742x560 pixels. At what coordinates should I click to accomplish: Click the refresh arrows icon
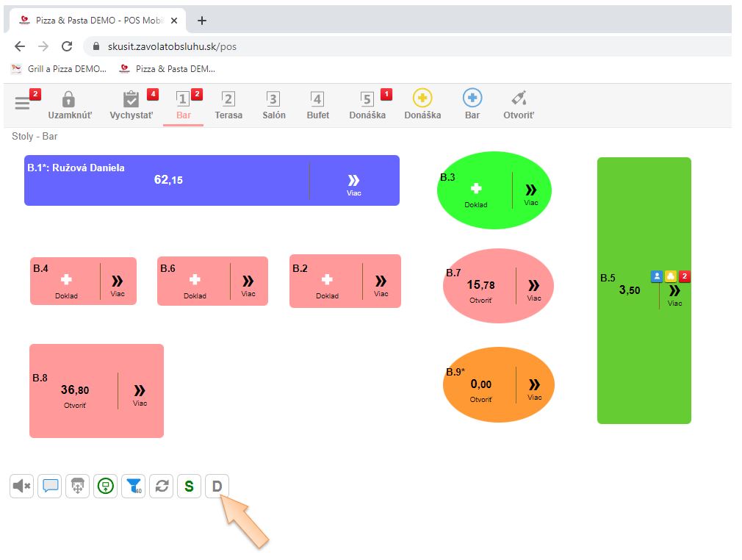pos(161,486)
